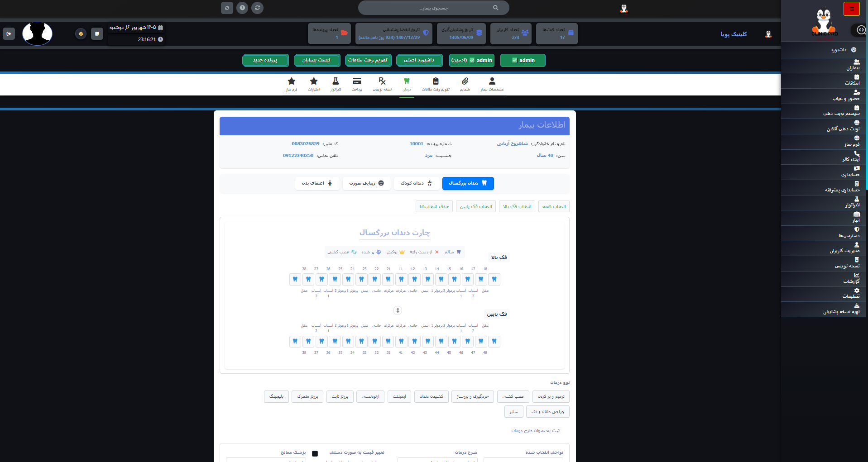Open Settings (تنظیمات) in sidebar
Screen dimensions: 868x462
pos(823,294)
